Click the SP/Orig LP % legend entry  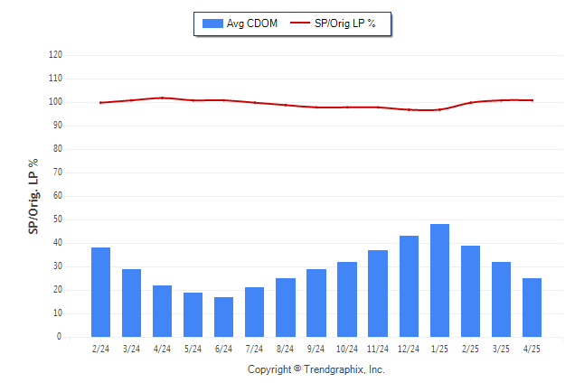(x=333, y=23)
